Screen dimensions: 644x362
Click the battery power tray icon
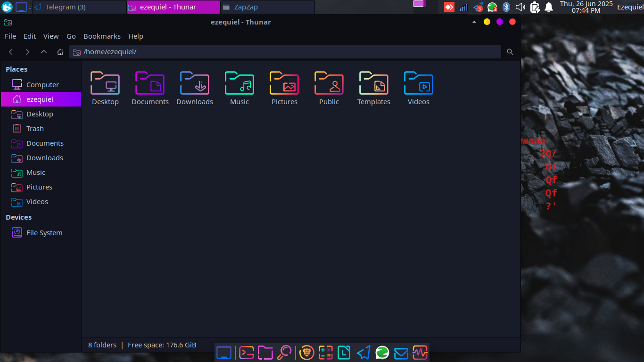[535, 7]
